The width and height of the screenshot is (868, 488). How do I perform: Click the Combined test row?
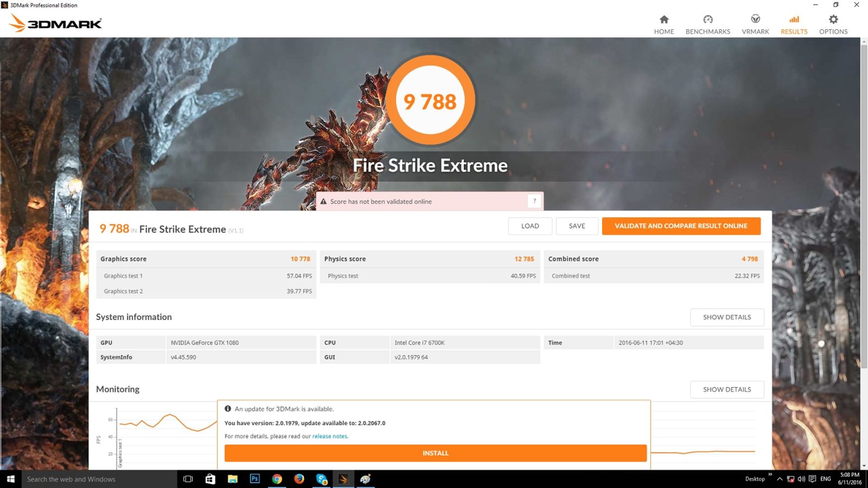click(x=654, y=276)
